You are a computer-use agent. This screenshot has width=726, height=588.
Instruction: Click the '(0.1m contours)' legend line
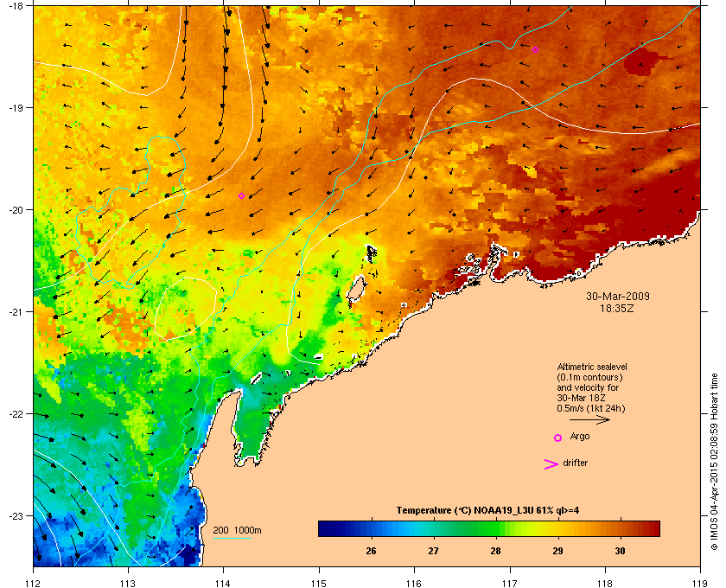[x=589, y=377]
